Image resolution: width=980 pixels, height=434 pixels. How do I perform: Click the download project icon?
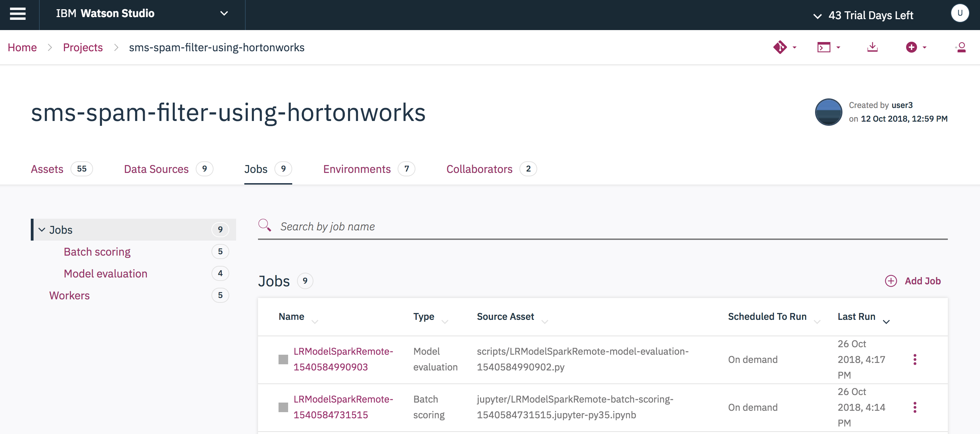pos(872,47)
